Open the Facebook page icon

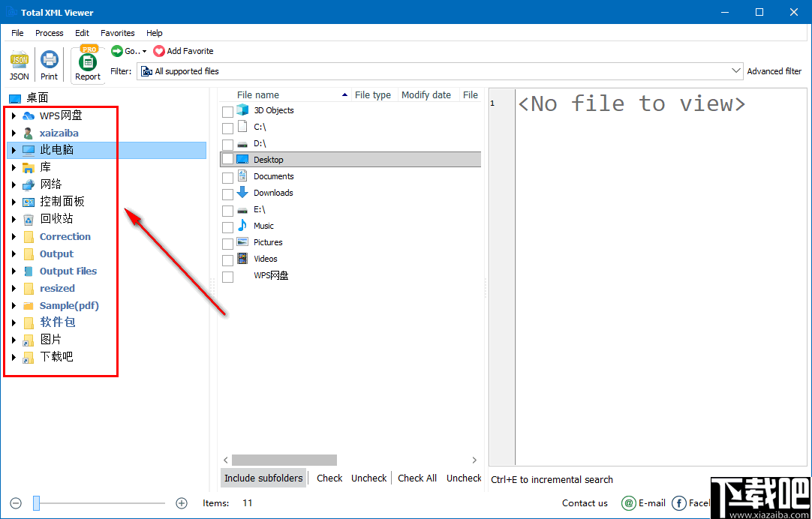678,503
